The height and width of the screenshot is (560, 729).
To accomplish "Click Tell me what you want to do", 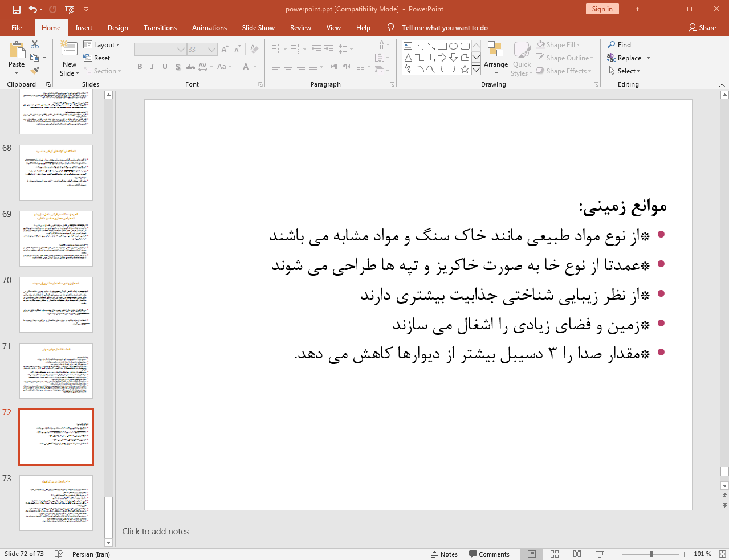I will click(x=445, y=27).
